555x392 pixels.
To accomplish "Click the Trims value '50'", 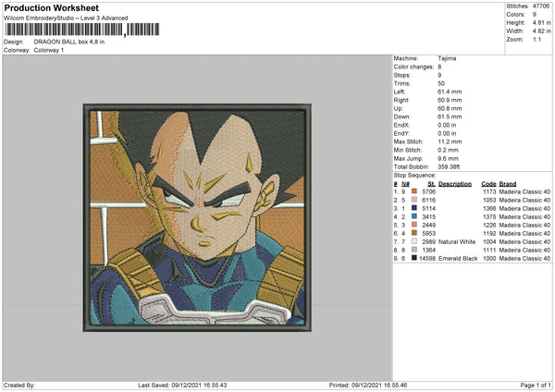I will click(441, 83).
